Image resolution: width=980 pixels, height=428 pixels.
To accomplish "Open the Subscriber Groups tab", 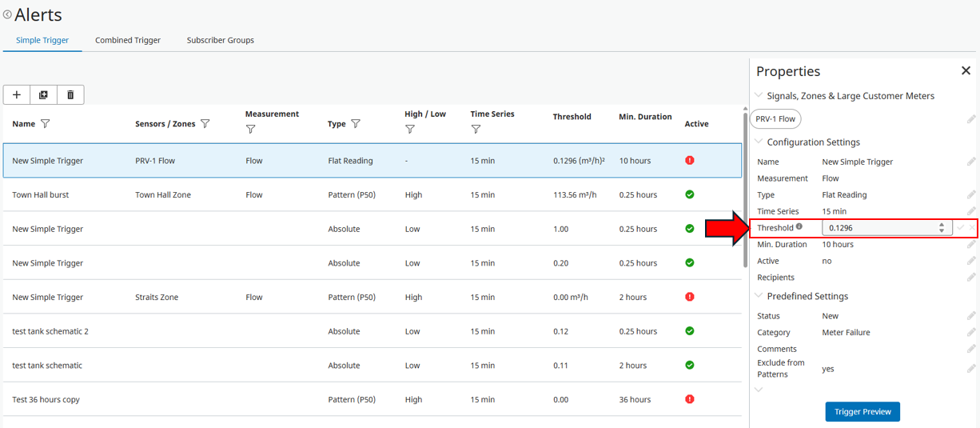I will [x=221, y=40].
